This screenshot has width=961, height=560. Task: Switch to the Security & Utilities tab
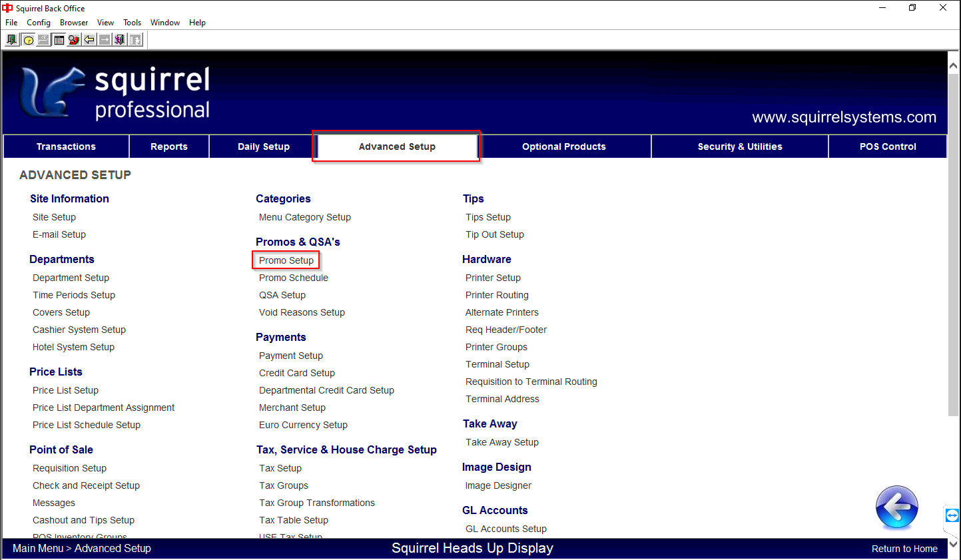coord(740,146)
